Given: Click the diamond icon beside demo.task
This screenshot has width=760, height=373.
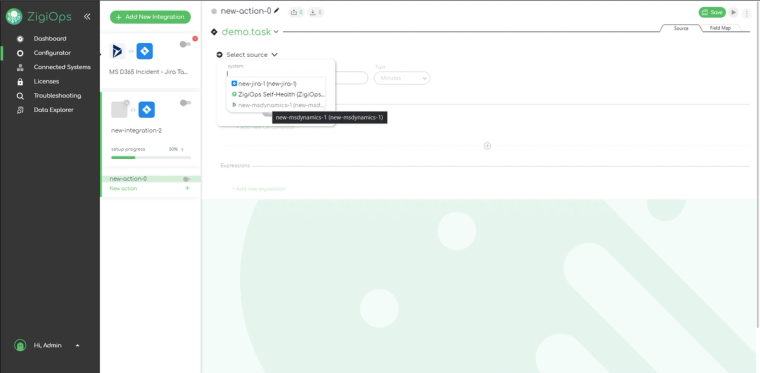Looking at the screenshot, I should (x=214, y=32).
